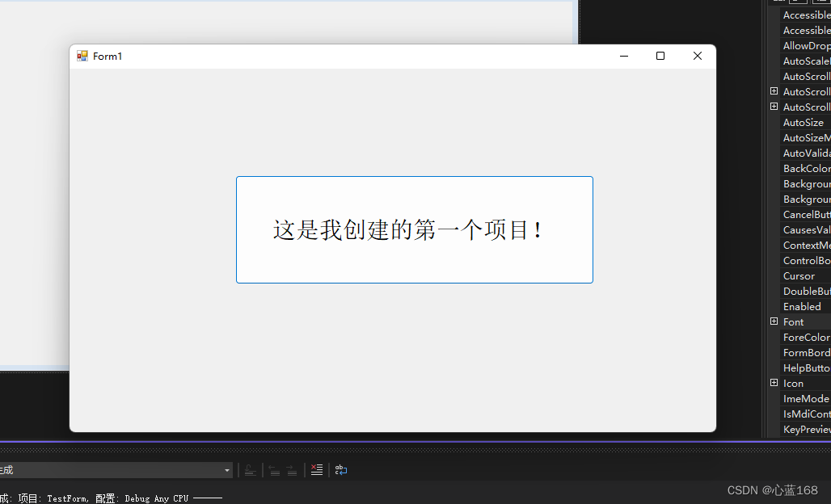This screenshot has height=504, width=831.
Task: Go to previous message in Output toolbar
Action: 274,470
